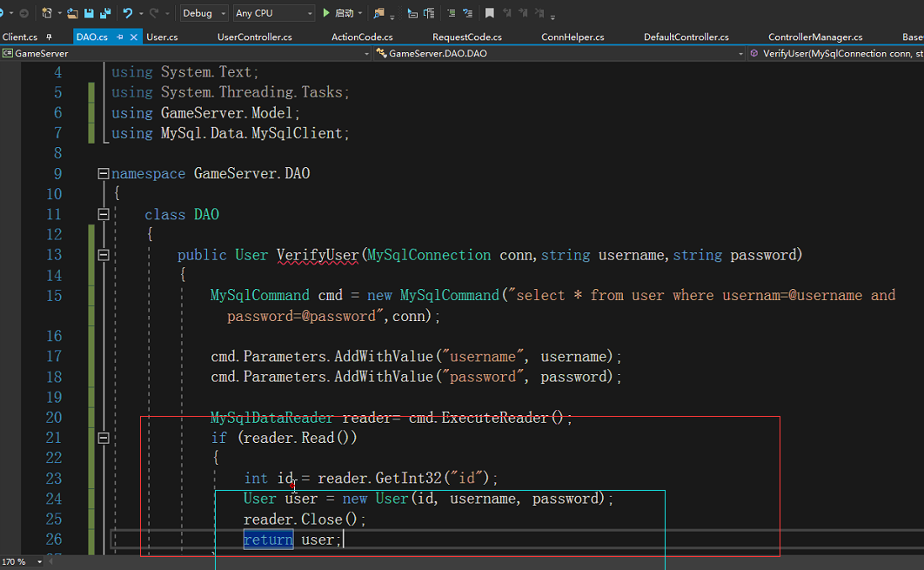This screenshot has height=570, width=924.
Task: Switch to the Client.cs tab
Action: coord(20,37)
